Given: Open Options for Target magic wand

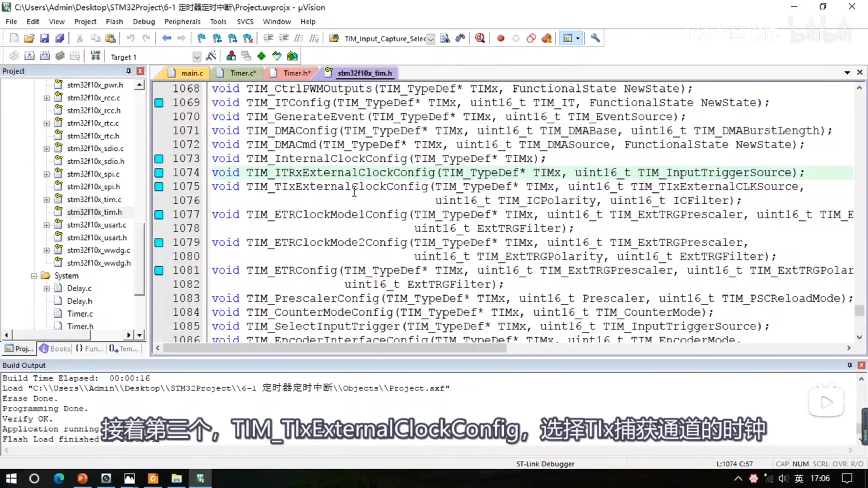Looking at the screenshot, I should click(x=211, y=56).
